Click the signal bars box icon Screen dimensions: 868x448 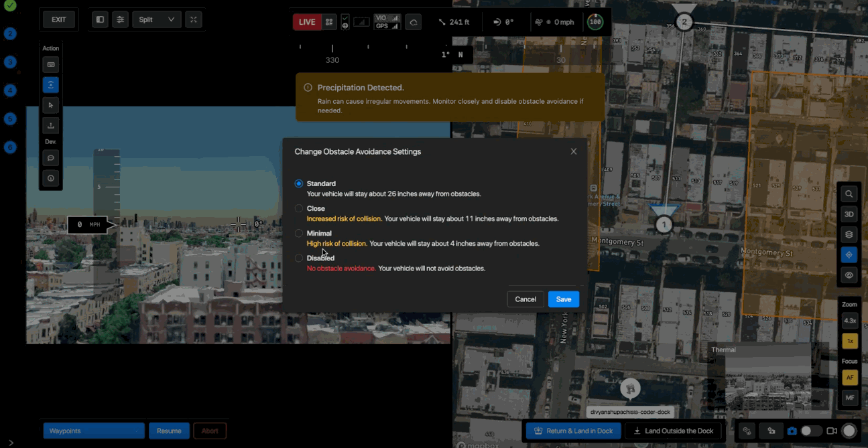point(361,22)
